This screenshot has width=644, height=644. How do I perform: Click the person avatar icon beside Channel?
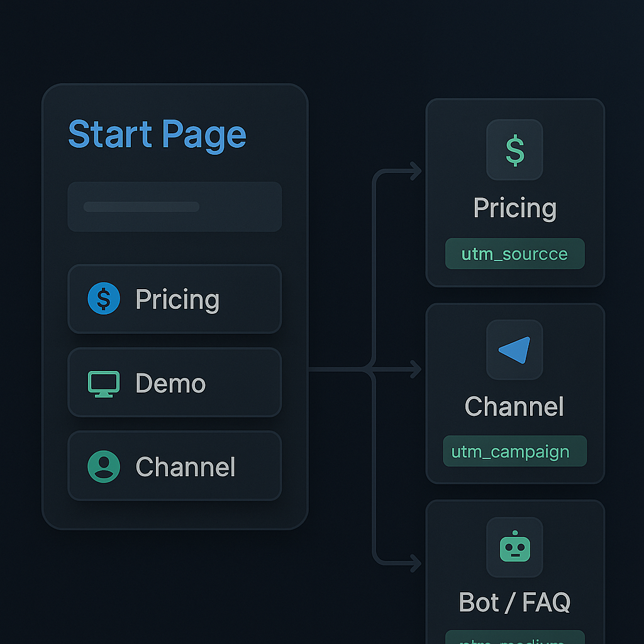(x=104, y=467)
